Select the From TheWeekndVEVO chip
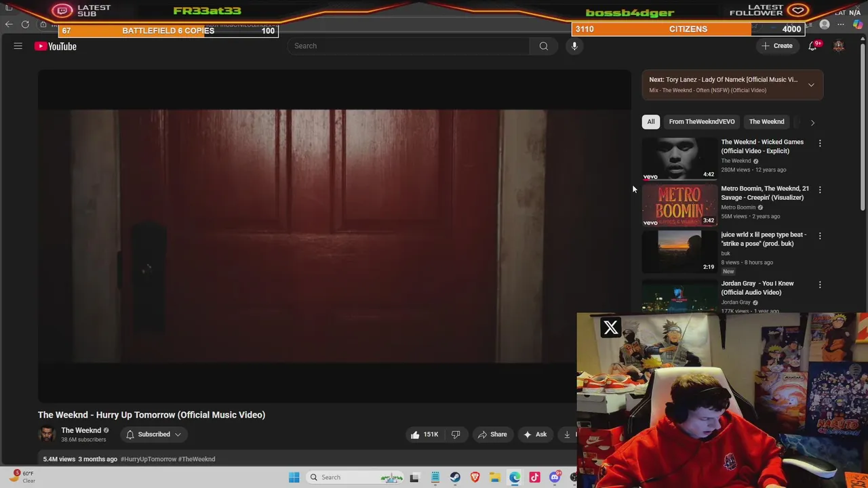This screenshot has width=868, height=488. (x=702, y=122)
